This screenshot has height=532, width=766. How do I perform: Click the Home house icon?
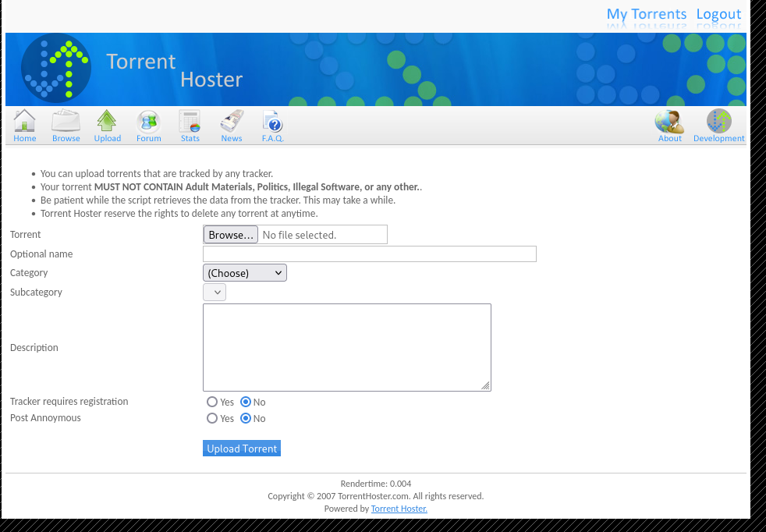tap(25, 122)
